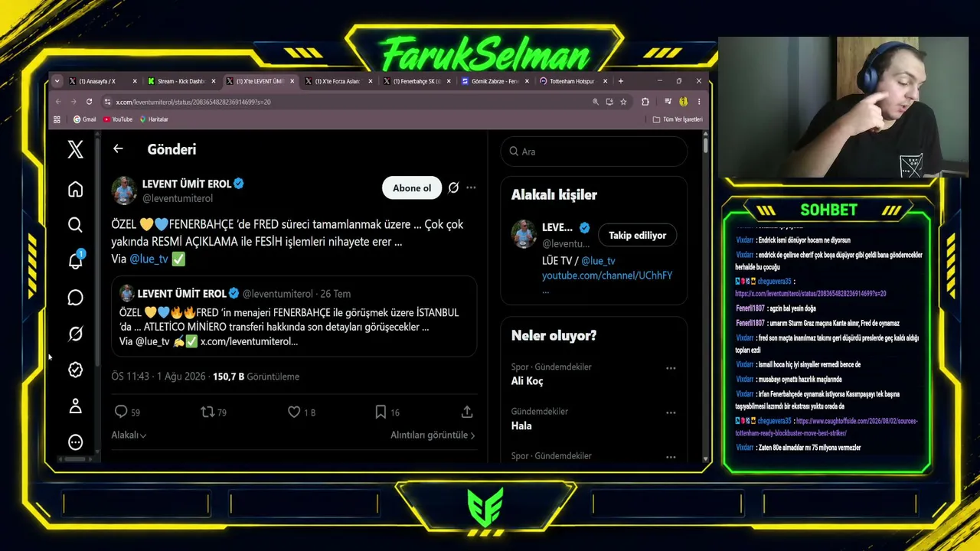Open the install/cast icon in the address bar

coord(609,102)
